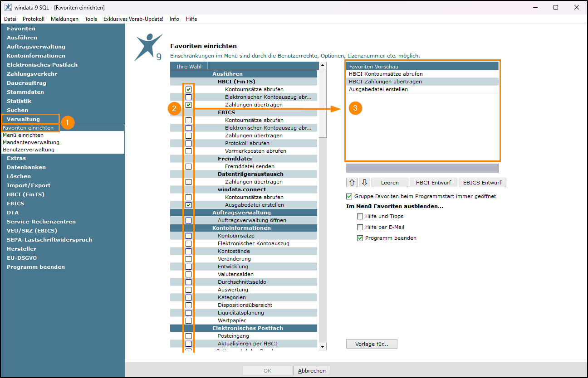
Task: Click the windata app icon in title bar
Action: coord(8,8)
